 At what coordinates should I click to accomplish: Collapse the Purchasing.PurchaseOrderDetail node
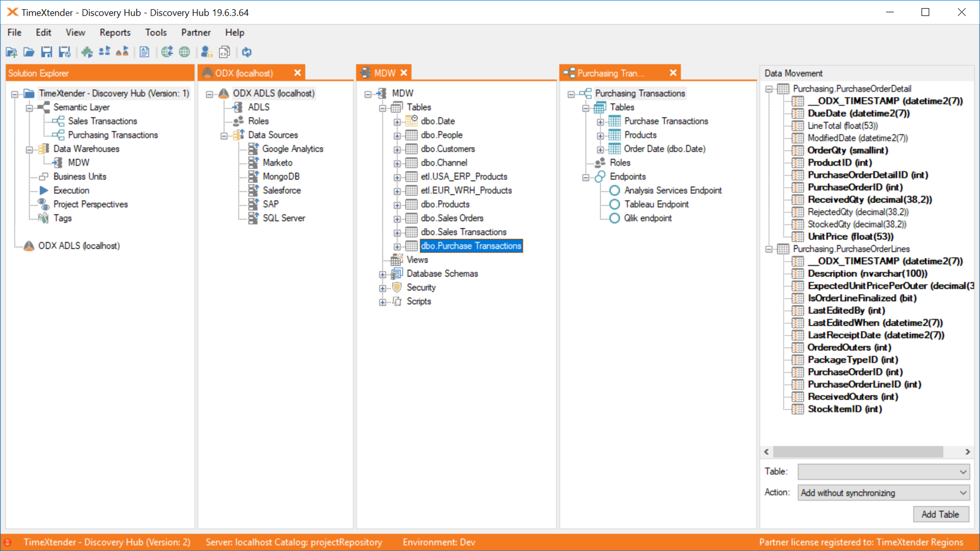point(769,89)
